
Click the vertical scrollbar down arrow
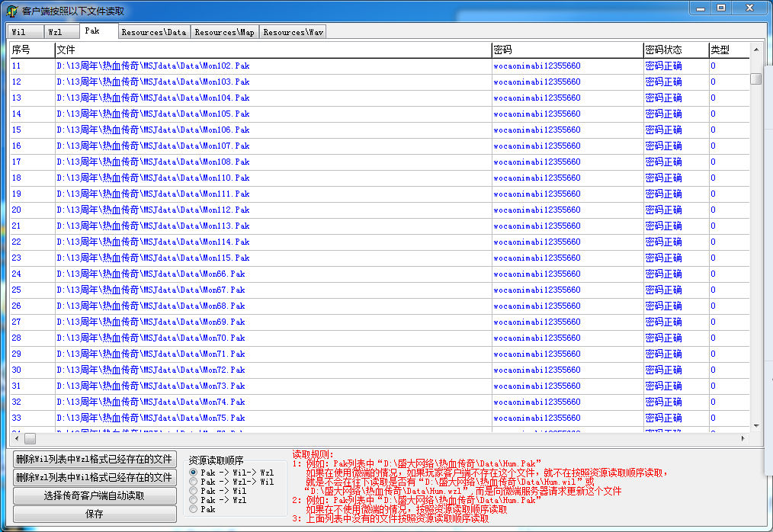click(756, 425)
